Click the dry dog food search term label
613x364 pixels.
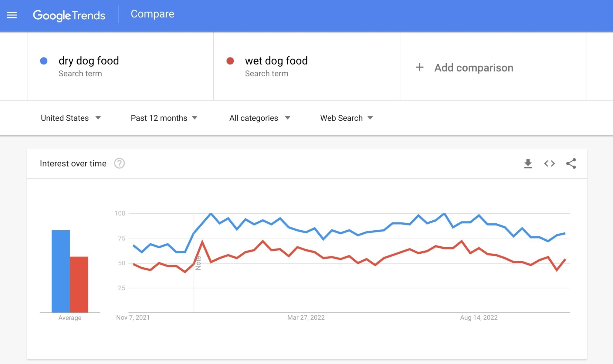[x=89, y=61]
